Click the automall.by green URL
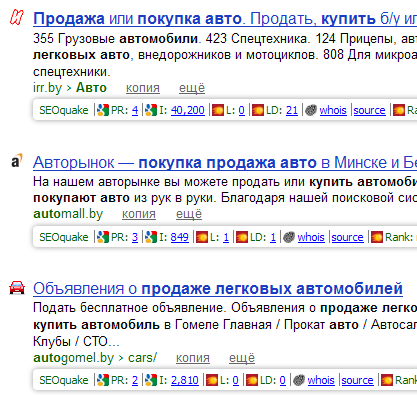 click(x=68, y=214)
